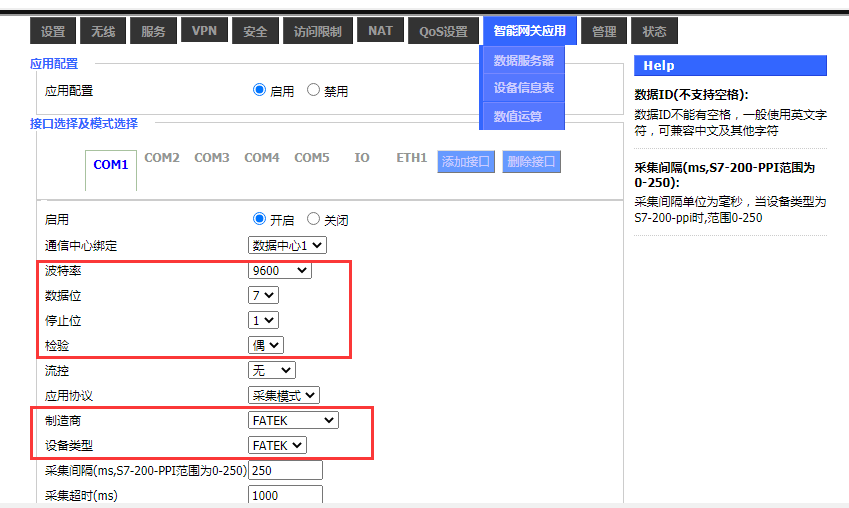This screenshot has width=849, height=508.
Task: Select the 启用 radio button for 应用配置
Action: 260,90
